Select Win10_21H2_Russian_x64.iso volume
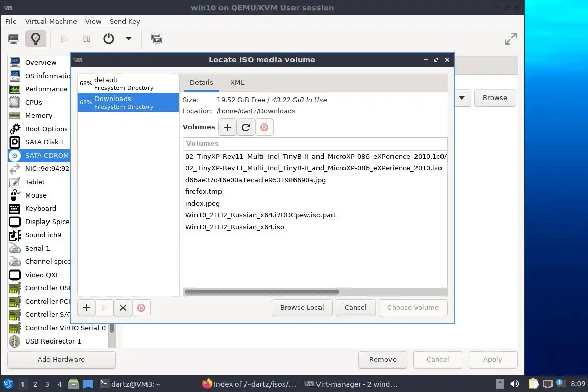 (x=315, y=227)
